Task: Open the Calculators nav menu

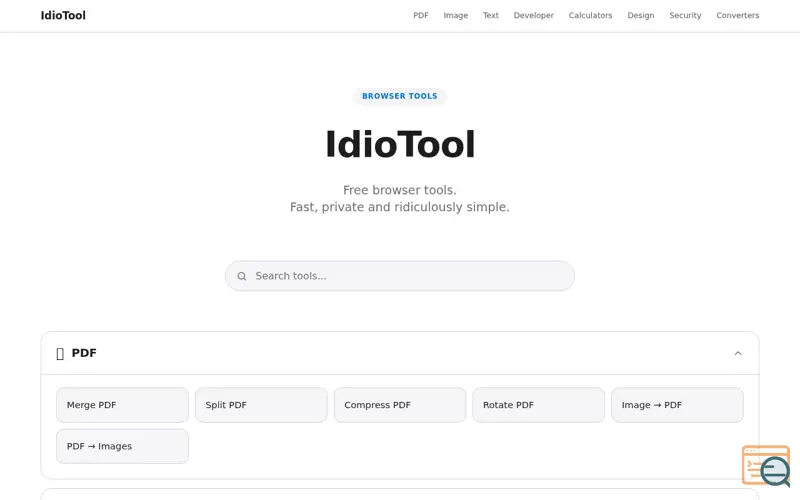Action: coord(590,15)
